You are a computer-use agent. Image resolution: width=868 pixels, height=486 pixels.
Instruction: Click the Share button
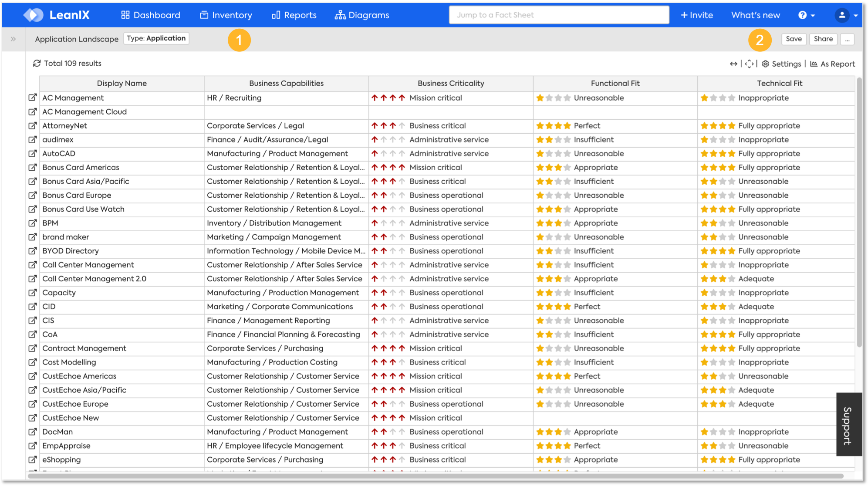tap(823, 39)
